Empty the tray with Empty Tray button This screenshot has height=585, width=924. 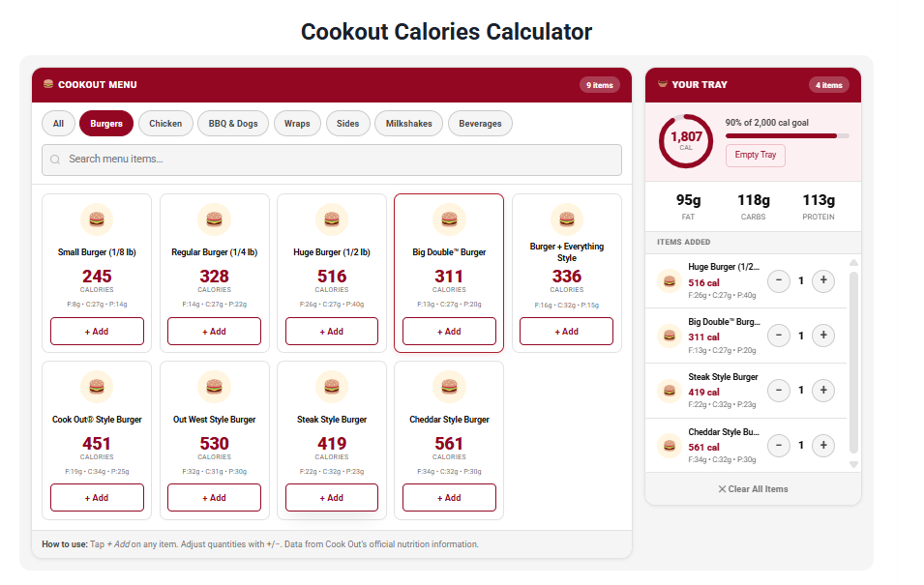(755, 155)
